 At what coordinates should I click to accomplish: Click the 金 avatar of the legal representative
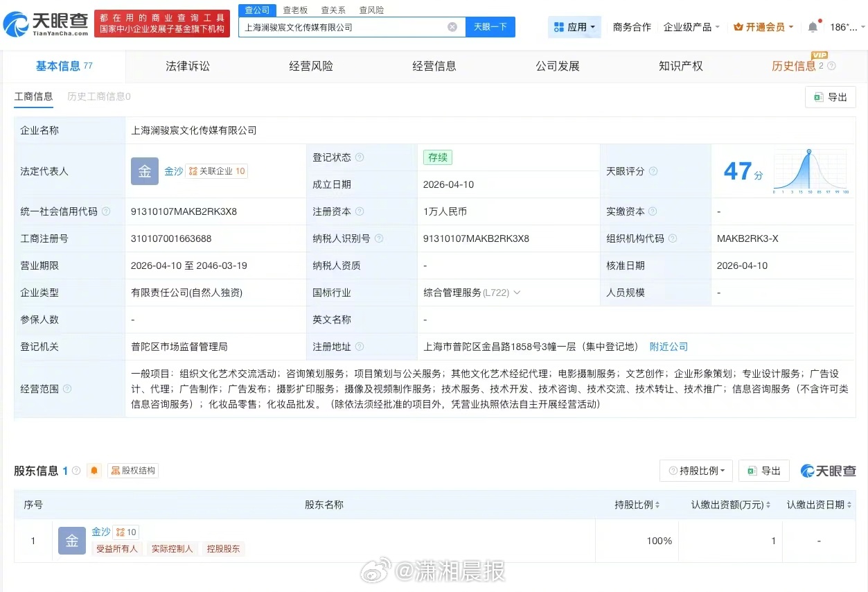pyautogui.click(x=144, y=171)
